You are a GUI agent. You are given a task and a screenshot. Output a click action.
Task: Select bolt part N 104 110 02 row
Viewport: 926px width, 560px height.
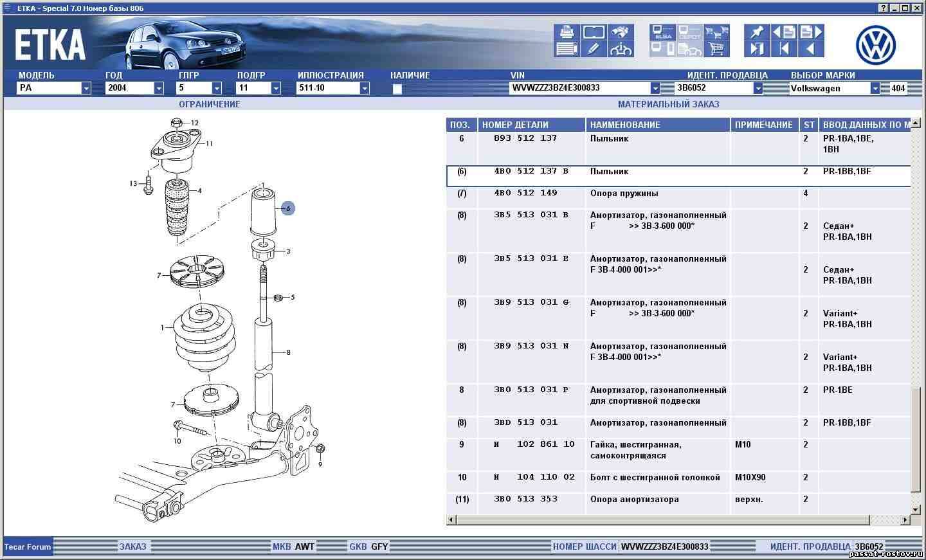click(678, 483)
